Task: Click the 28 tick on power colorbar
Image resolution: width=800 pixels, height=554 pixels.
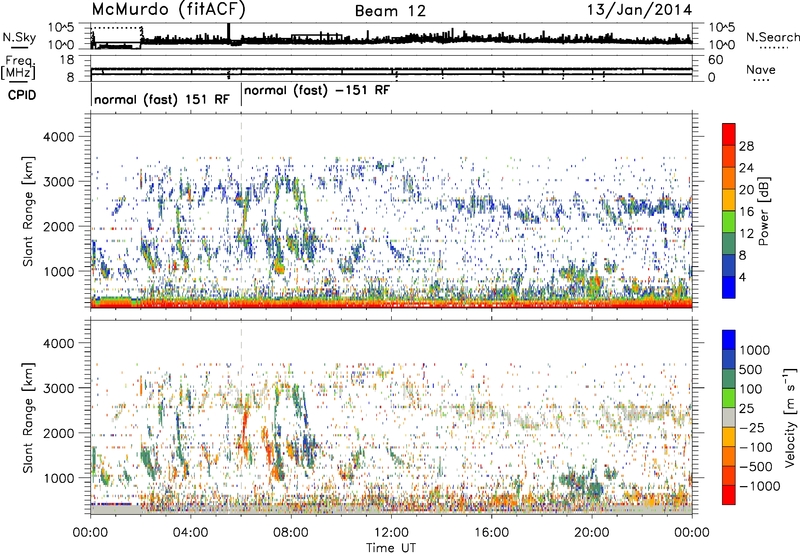Action: click(746, 146)
